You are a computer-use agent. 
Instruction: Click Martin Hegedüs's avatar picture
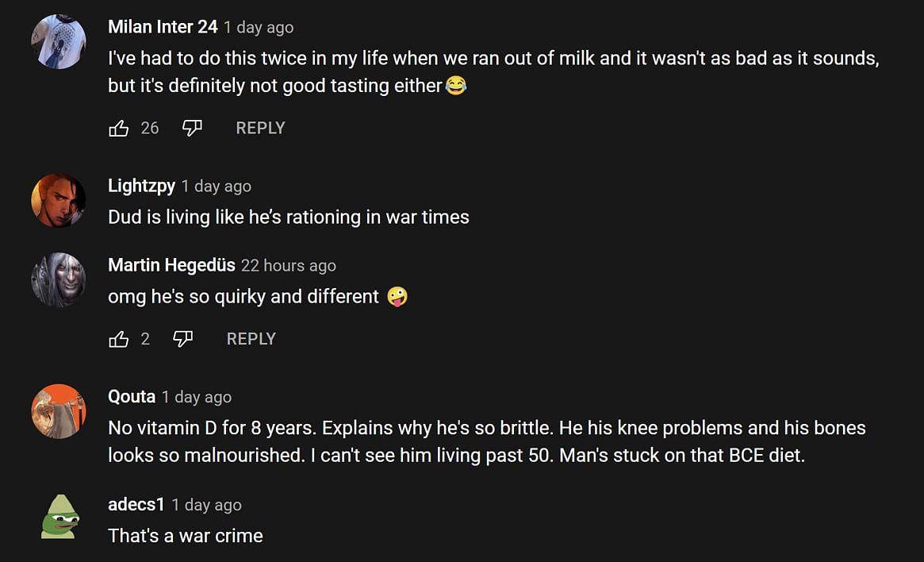coord(59,279)
